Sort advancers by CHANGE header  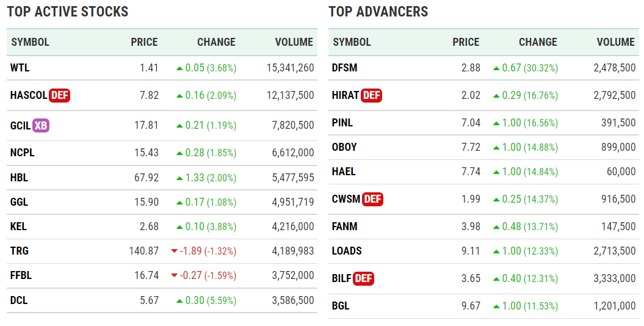tap(538, 42)
